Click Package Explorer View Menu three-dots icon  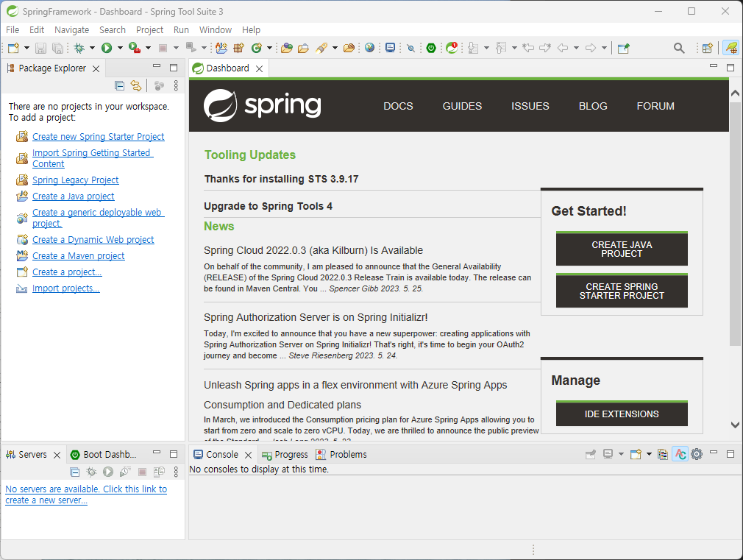[x=176, y=85]
